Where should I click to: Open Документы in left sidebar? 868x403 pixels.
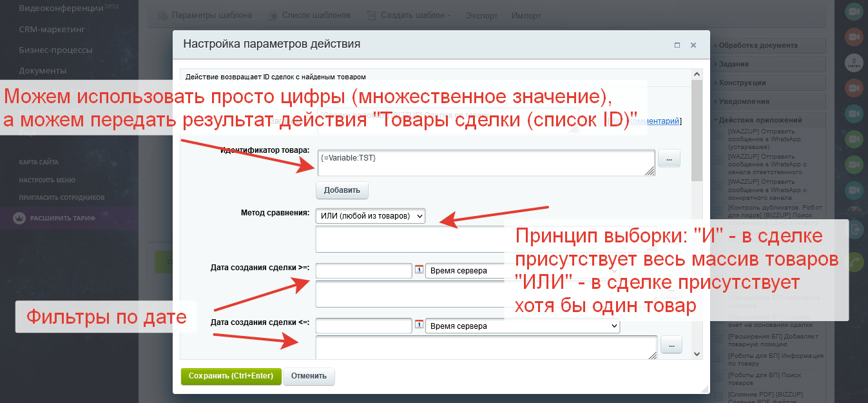pyautogui.click(x=43, y=70)
